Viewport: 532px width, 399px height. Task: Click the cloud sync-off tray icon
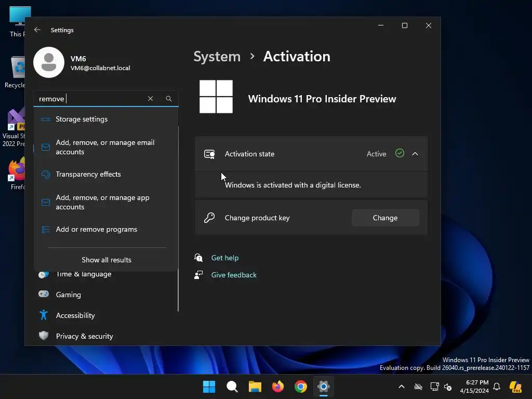pos(418,387)
